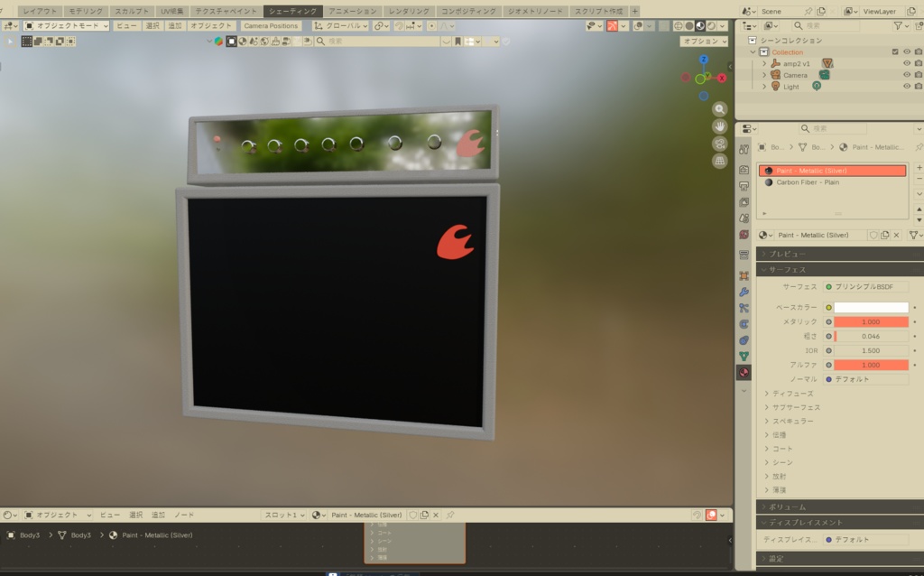
Task: Hide the Light object in the outliner
Action: (907, 87)
